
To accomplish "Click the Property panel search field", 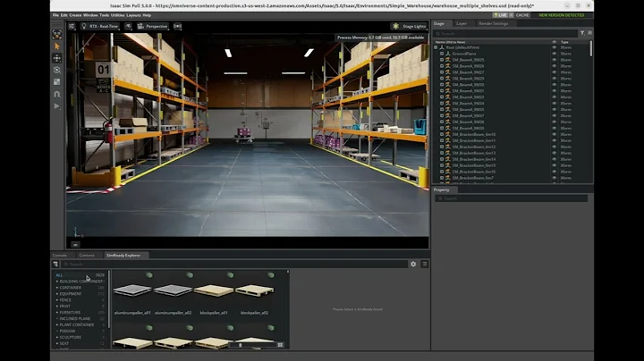I will click(512, 198).
